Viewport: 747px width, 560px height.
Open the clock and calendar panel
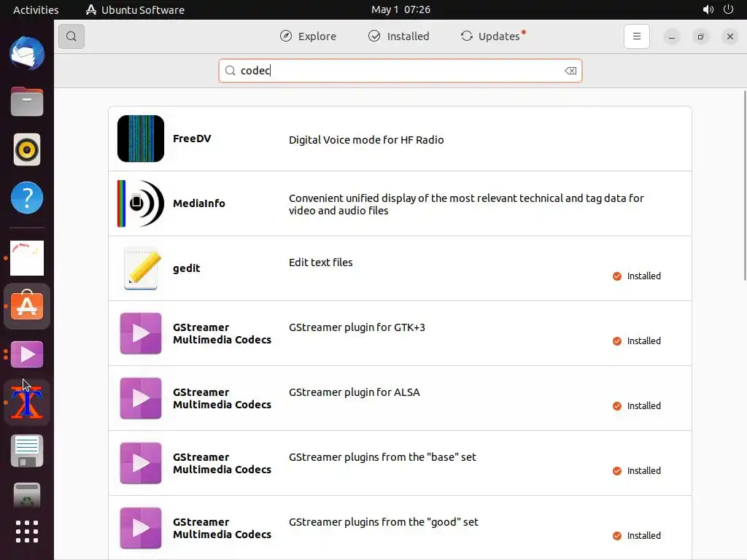click(x=400, y=9)
